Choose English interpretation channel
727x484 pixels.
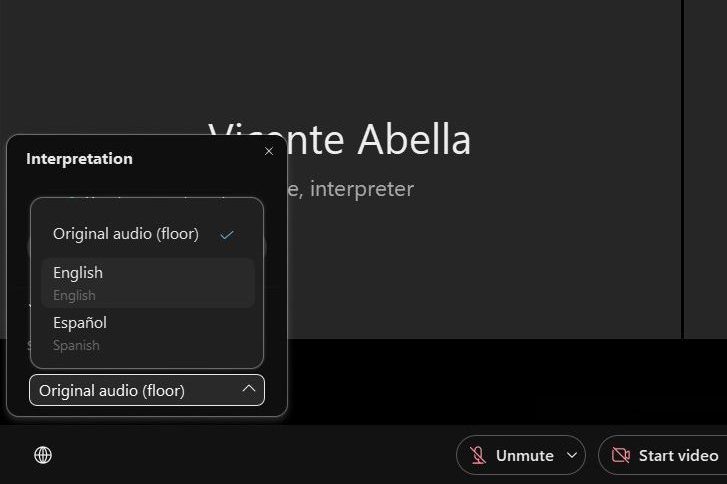pyautogui.click(x=78, y=272)
